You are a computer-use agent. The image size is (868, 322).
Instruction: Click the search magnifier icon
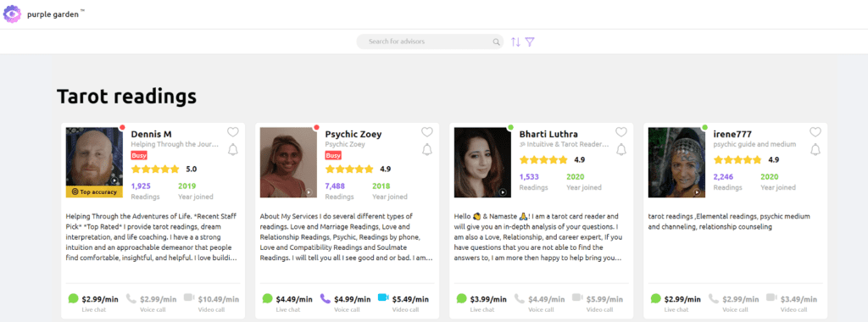pyautogui.click(x=496, y=42)
